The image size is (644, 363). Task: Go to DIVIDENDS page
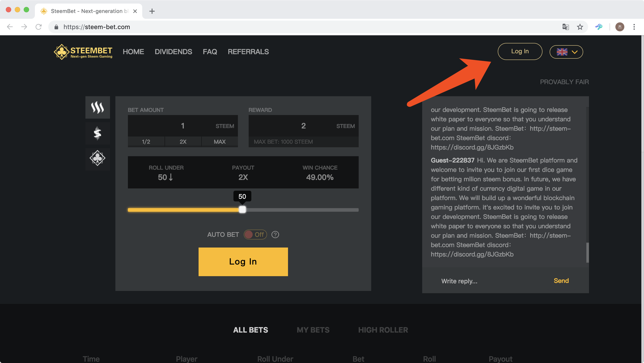(x=173, y=52)
